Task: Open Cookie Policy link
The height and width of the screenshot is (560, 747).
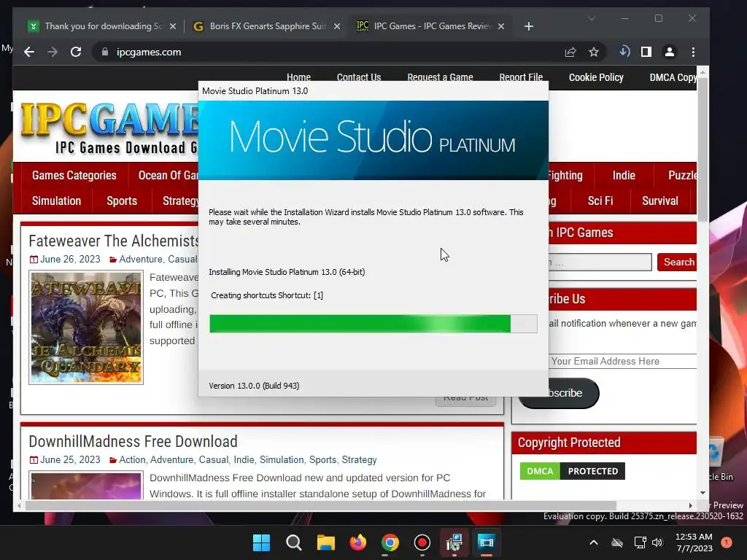Action: click(x=596, y=77)
